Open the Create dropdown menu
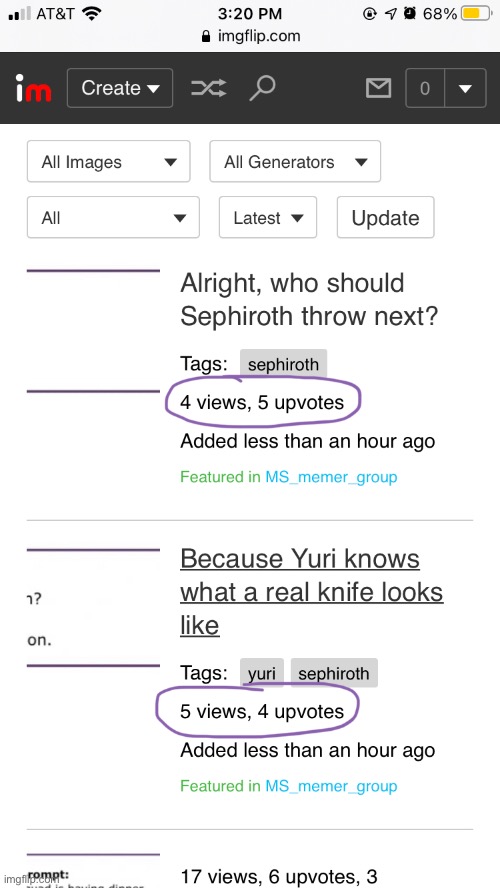 click(x=120, y=88)
